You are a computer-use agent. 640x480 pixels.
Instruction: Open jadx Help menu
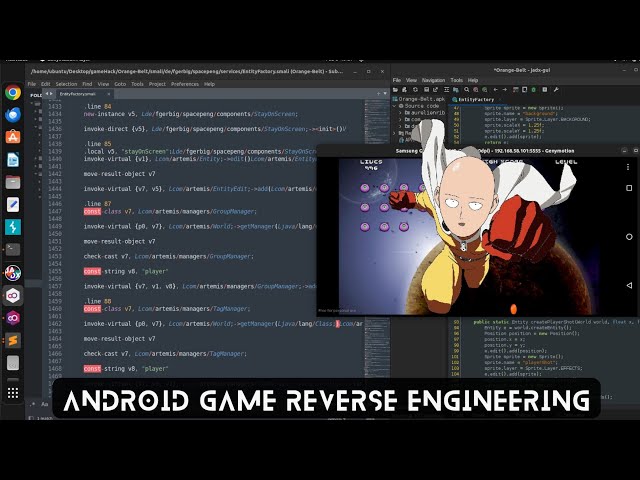coord(473,80)
